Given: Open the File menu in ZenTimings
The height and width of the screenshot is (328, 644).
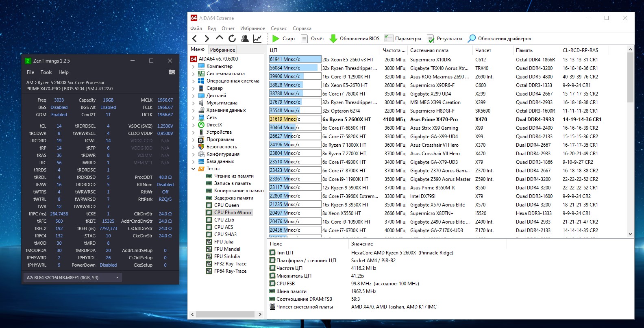Looking at the screenshot, I should point(30,72).
